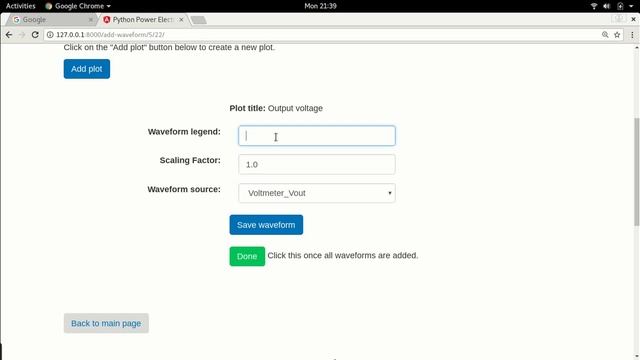The width and height of the screenshot is (640, 360).
Task: Click the browser forward arrow
Action: [22, 35]
